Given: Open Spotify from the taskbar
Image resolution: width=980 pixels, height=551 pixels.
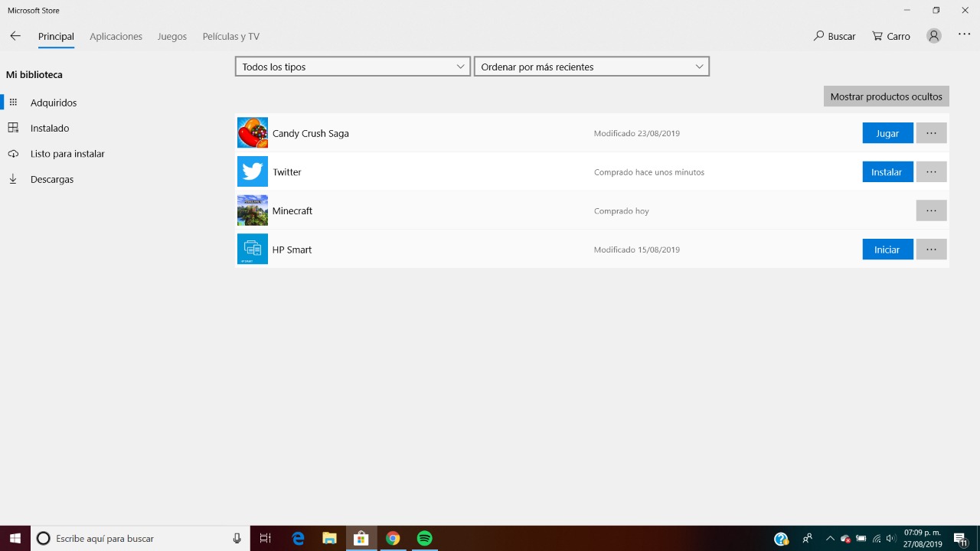Looking at the screenshot, I should [x=424, y=539].
